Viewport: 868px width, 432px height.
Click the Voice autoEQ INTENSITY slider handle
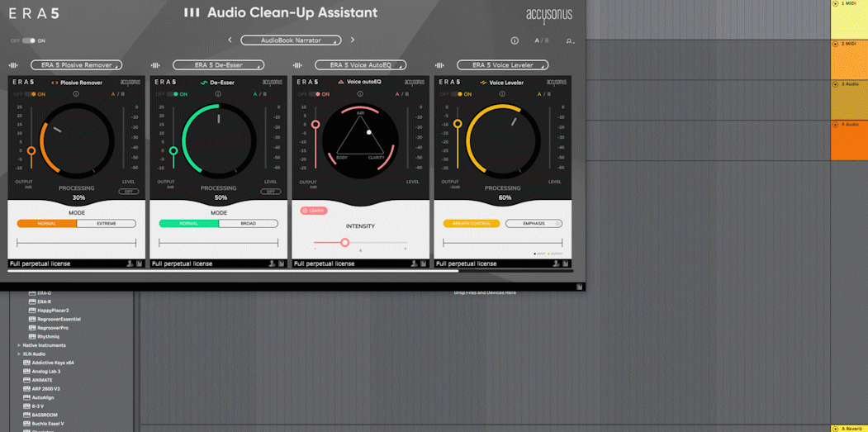pos(345,243)
